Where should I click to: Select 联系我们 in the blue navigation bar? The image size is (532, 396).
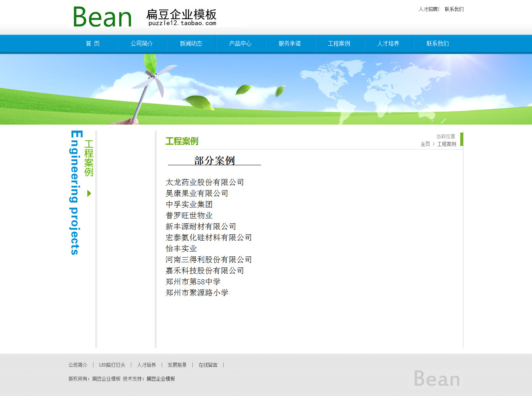[438, 43]
